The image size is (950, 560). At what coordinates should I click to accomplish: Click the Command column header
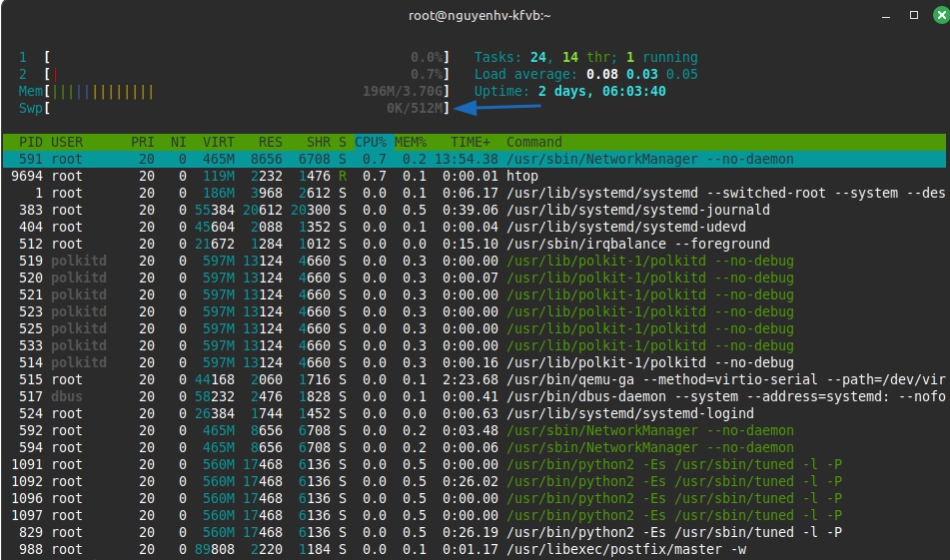click(533, 143)
